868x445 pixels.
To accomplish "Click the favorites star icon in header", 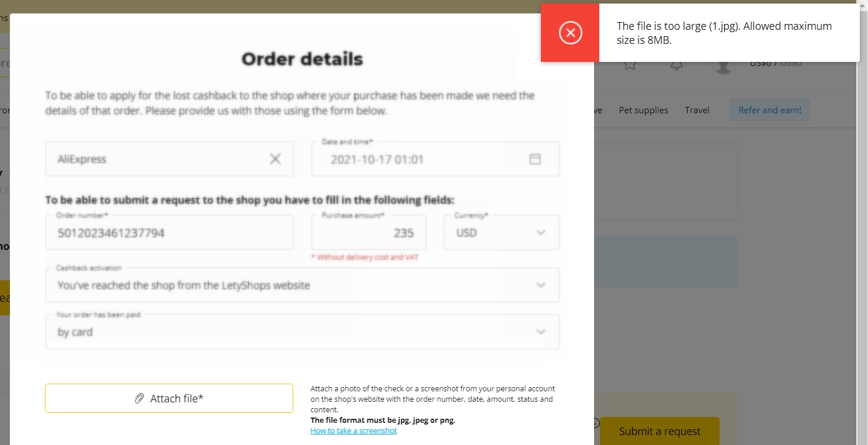I will point(630,64).
